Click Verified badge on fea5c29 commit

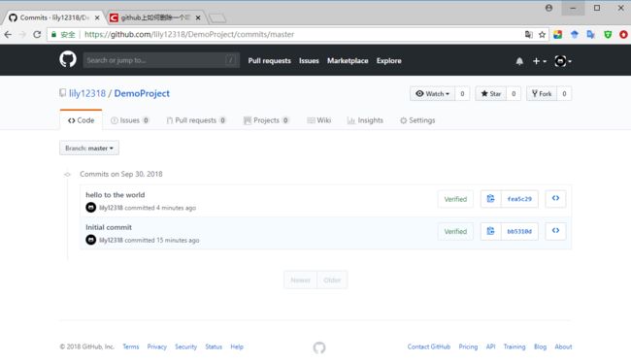[x=455, y=199]
